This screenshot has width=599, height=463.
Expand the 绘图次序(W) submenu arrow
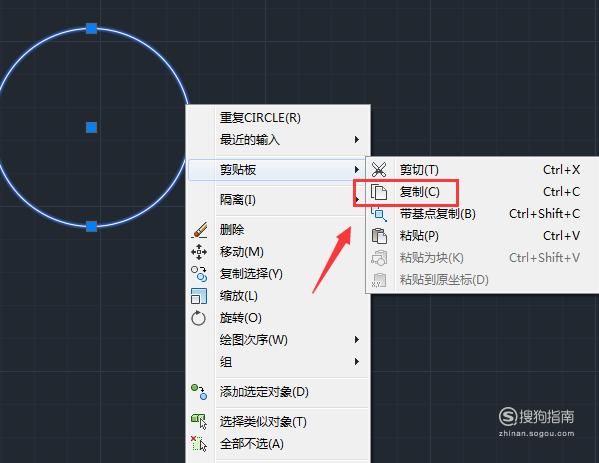pyautogui.click(x=356, y=340)
